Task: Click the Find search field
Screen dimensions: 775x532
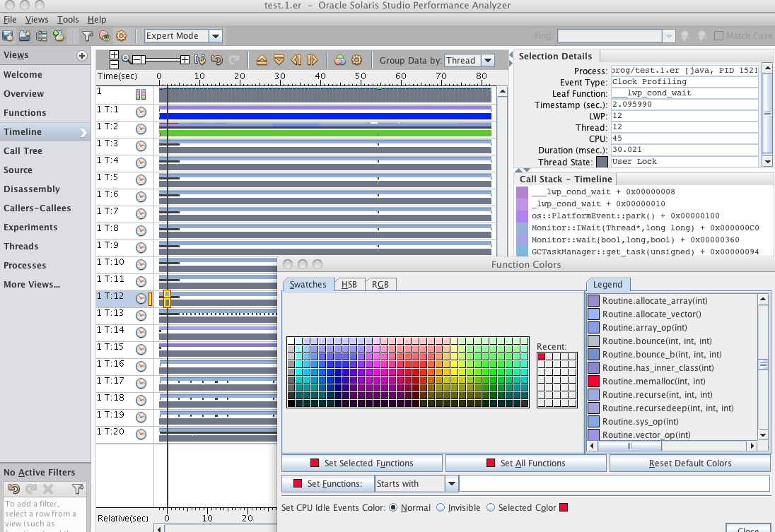Action: 610,35
